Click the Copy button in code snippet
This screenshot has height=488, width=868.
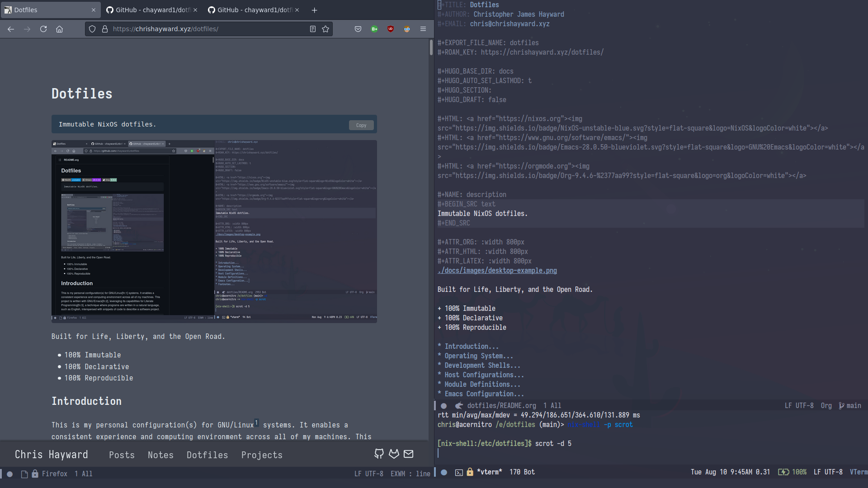[361, 125]
